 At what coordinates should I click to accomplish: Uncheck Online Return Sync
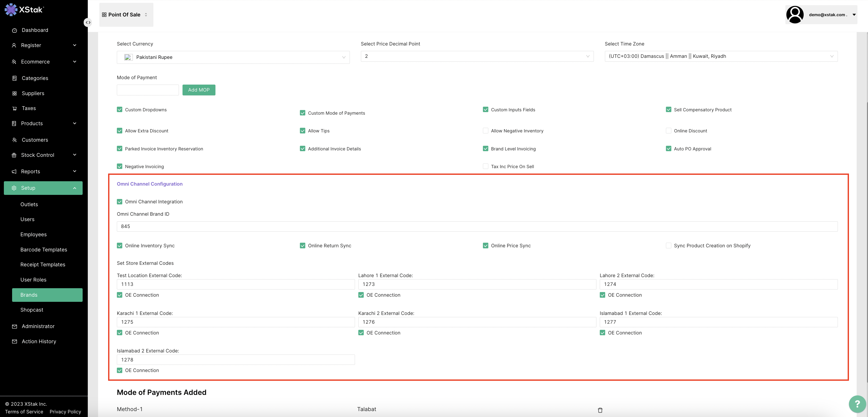(x=302, y=246)
